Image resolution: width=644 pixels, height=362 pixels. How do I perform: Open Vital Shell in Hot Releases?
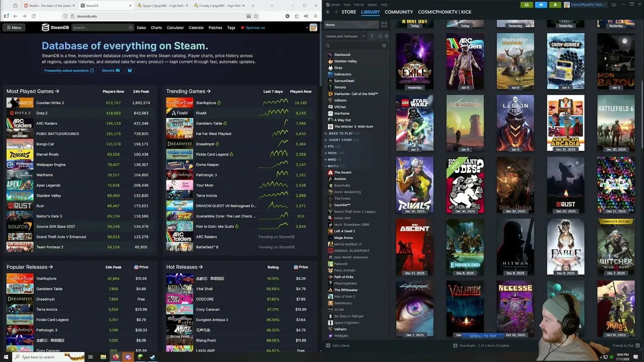tap(204, 289)
